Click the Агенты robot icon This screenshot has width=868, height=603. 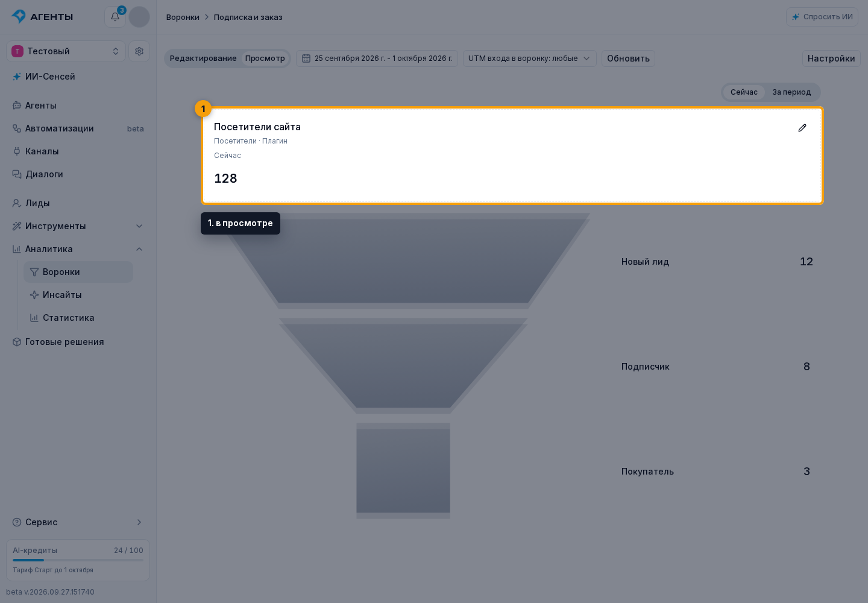pyautogui.click(x=17, y=106)
